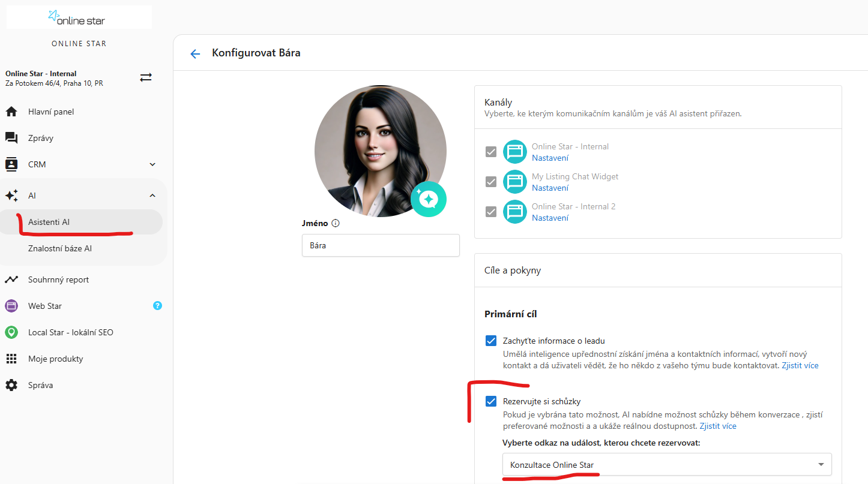Click the Souhrnný report trend icon

(11, 279)
